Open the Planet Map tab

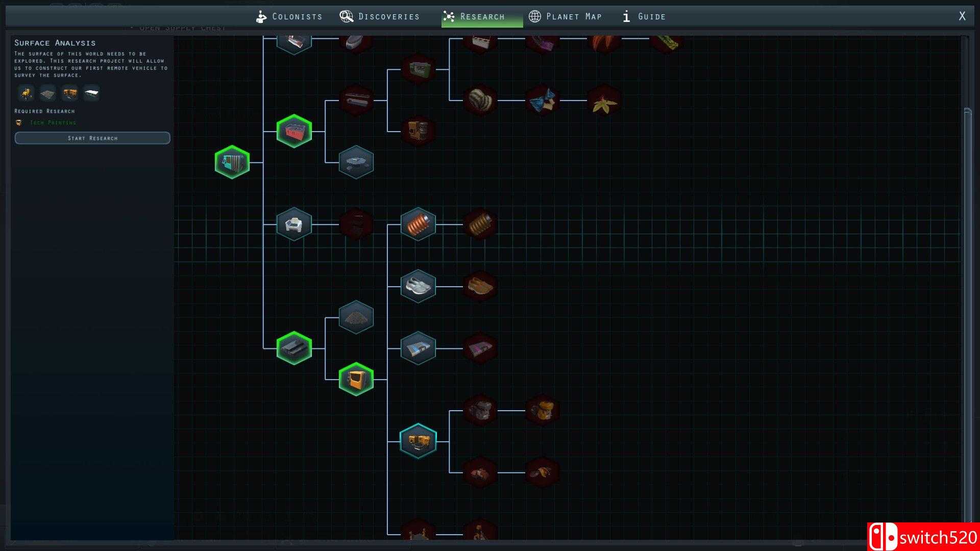[x=566, y=16]
